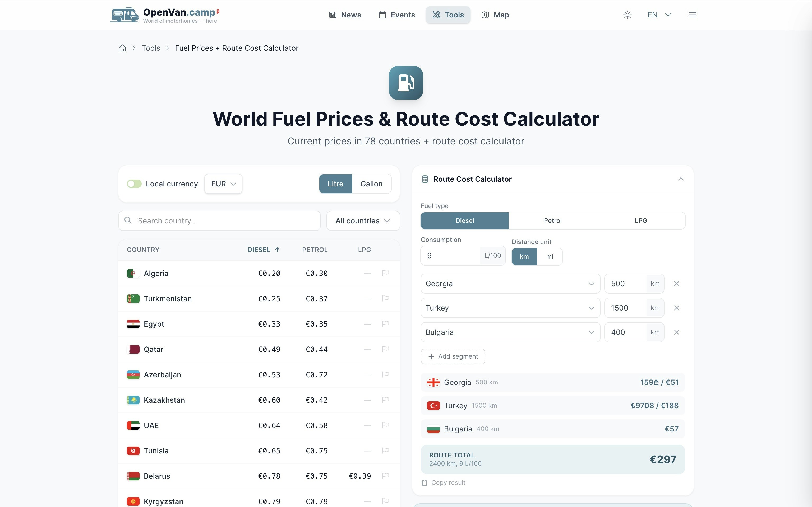Switch volume unit to Gallon
Viewport: 812px width, 507px height.
[x=371, y=184]
